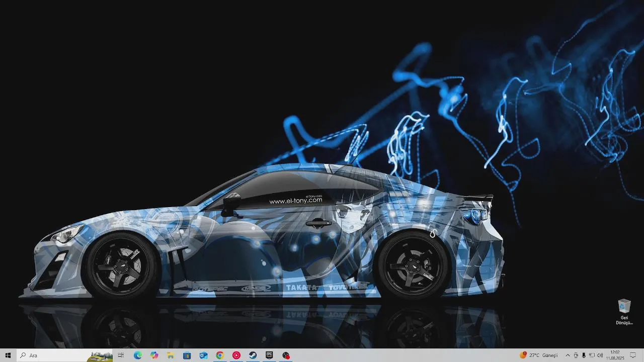Click the Meet Now camera tray icon

tap(576, 355)
